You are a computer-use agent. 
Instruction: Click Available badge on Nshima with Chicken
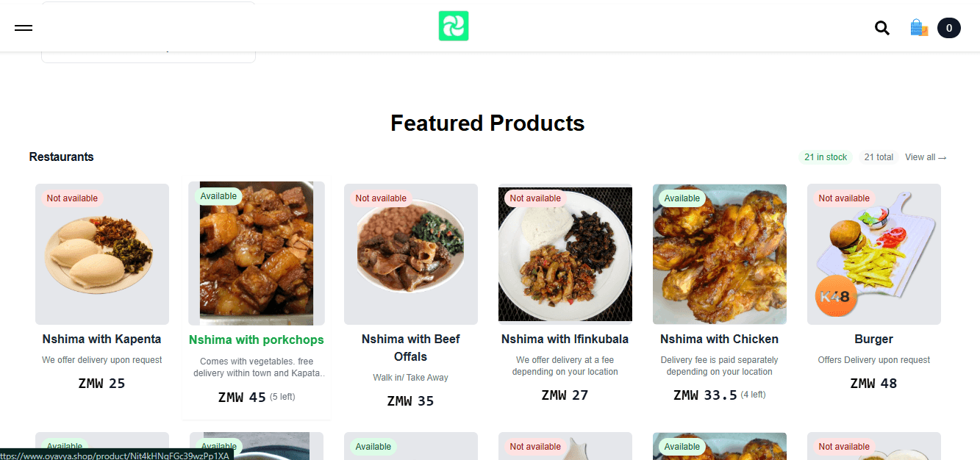tap(682, 198)
